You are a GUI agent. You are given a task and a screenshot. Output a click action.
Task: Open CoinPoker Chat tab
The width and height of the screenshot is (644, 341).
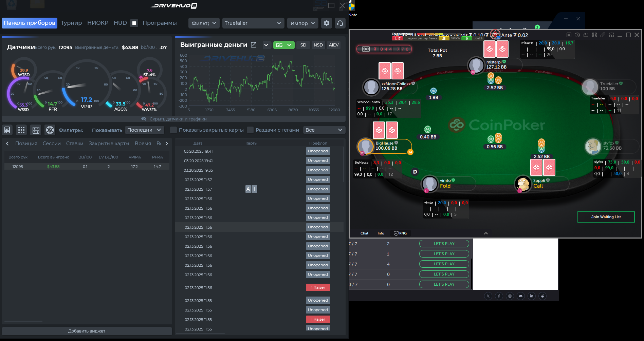[364, 233]
